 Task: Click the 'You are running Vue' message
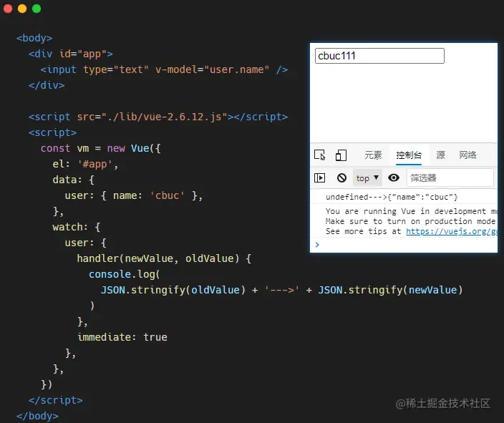tap(411, 211)
